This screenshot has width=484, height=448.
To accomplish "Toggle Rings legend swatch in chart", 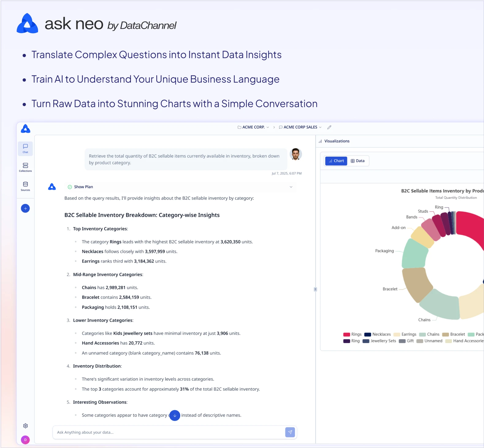I will pos(347,334).
